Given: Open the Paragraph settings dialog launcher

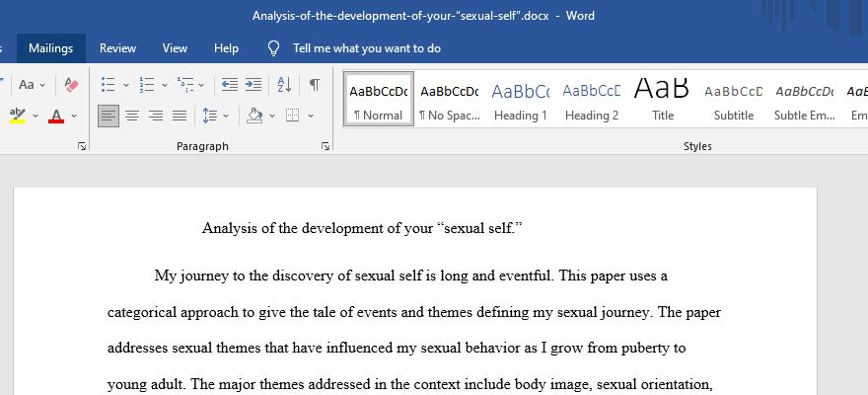Looking at the screenshot, I should point(325,146).
